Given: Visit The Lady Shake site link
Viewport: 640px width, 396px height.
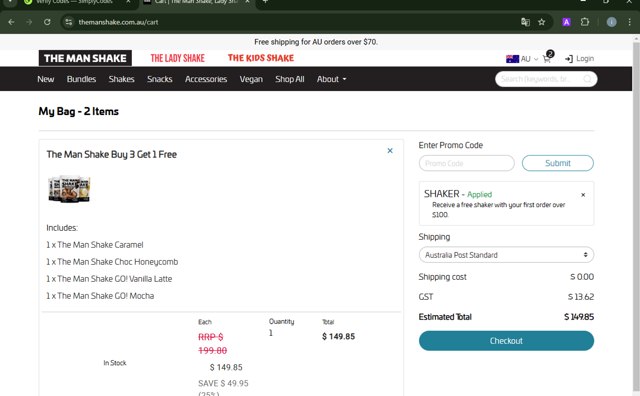Looking at the screenshot, I should point(178,58).
